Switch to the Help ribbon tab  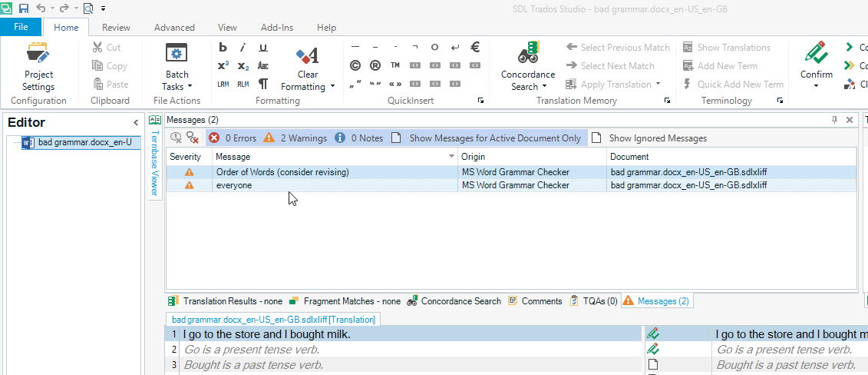click(x=326, y=27)
